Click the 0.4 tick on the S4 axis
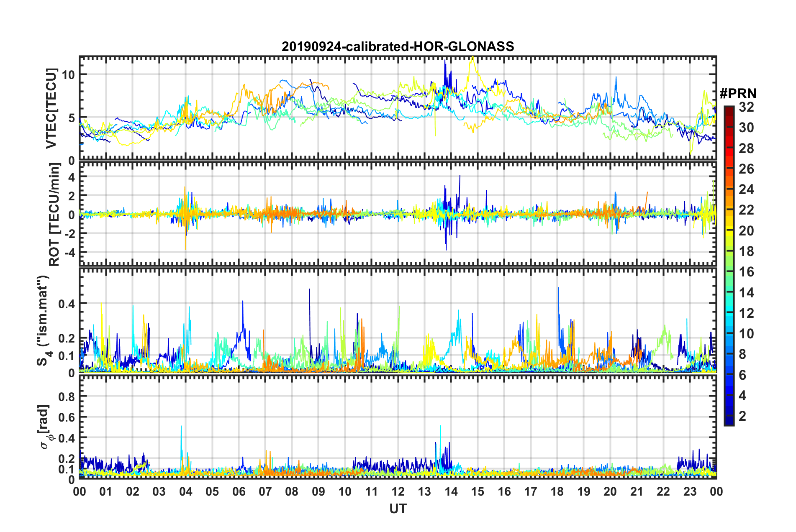796x532 pixels. coord(67,304)
